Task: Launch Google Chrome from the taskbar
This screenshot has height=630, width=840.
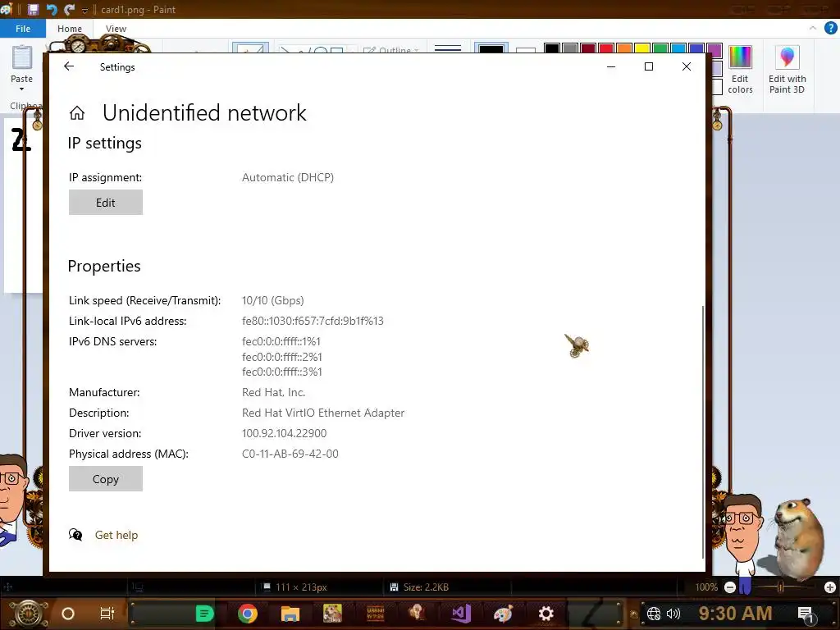Action: (x=248, y=614)
